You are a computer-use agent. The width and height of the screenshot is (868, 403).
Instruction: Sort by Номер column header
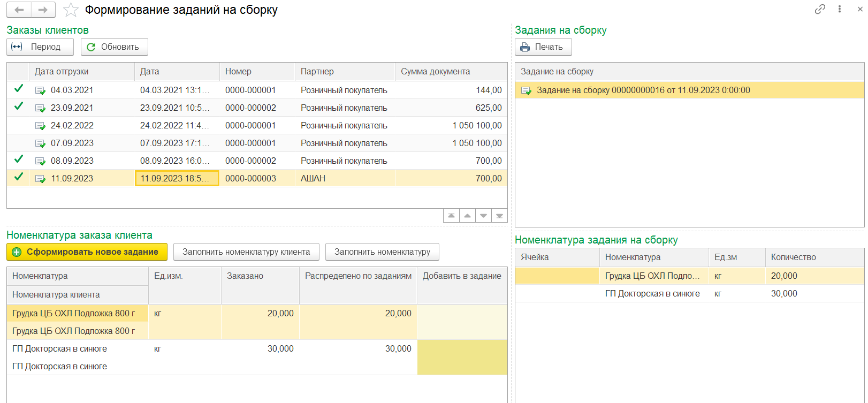click(x=257, y=72)
